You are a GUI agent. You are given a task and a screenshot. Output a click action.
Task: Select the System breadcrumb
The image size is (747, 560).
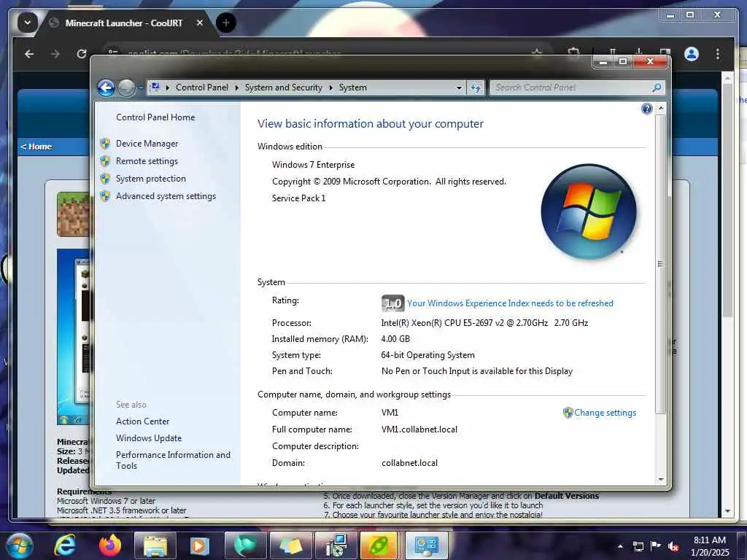pyautogui.click(x=352, y=87)
